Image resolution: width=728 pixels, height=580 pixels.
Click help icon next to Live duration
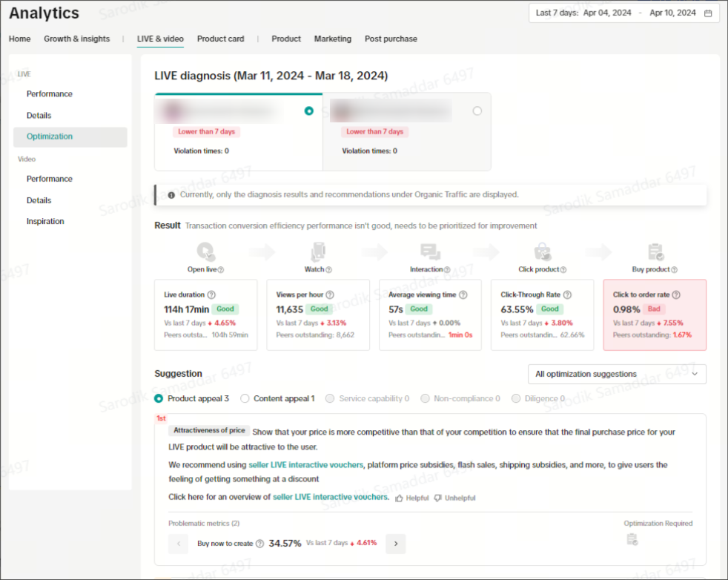coord(211,294)
